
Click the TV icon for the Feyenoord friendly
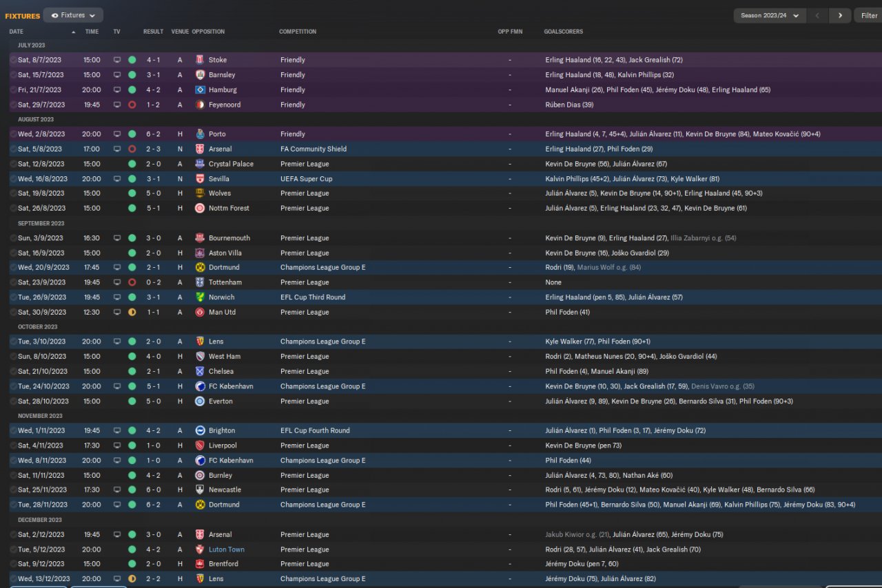117,105
